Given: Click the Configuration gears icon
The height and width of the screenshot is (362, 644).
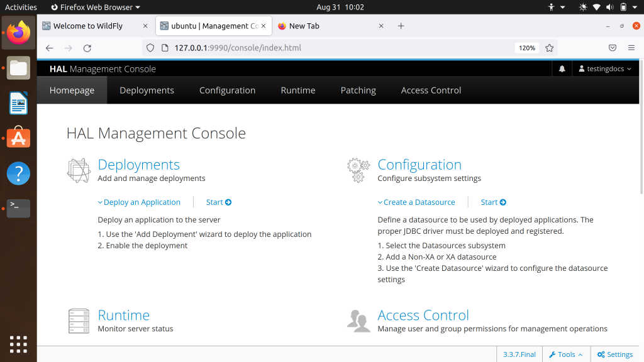Looking at the screenshot, I should [x=358, y=170].
